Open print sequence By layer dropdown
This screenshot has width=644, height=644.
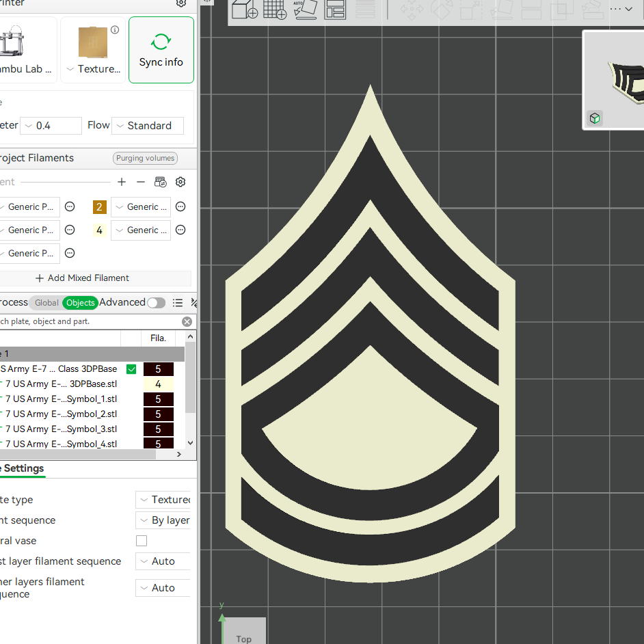(x=164, y=520)
